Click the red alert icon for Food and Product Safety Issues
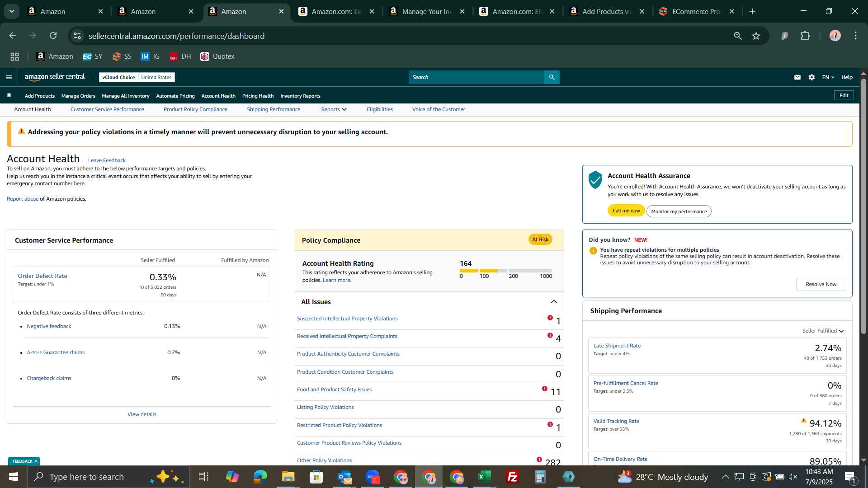Screen dimensions: 868x488 (x=544, y=389)
